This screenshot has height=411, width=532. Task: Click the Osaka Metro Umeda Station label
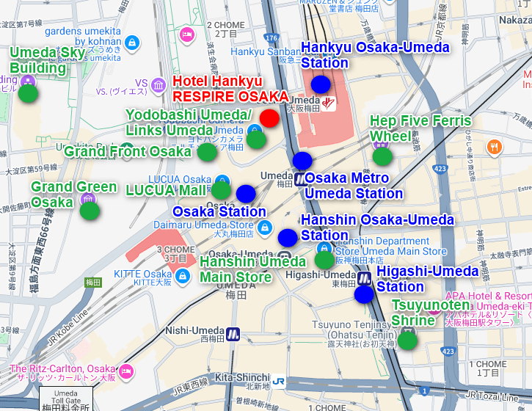click(354, 186)
